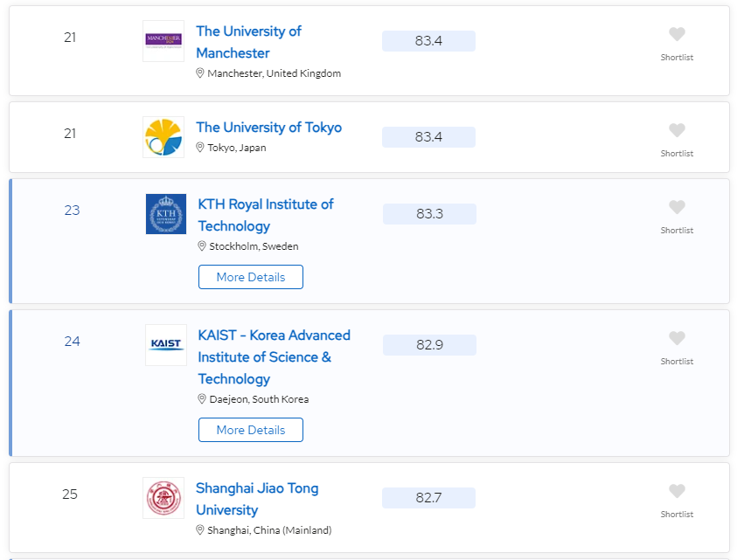Click More Details under KAIST Daejeon
Screen dimensions: 737x560
coord(251,430)
